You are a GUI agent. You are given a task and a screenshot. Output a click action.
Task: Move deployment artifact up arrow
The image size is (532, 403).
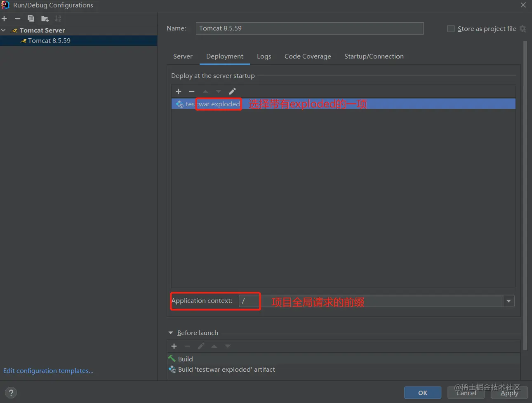click(205, 91)
